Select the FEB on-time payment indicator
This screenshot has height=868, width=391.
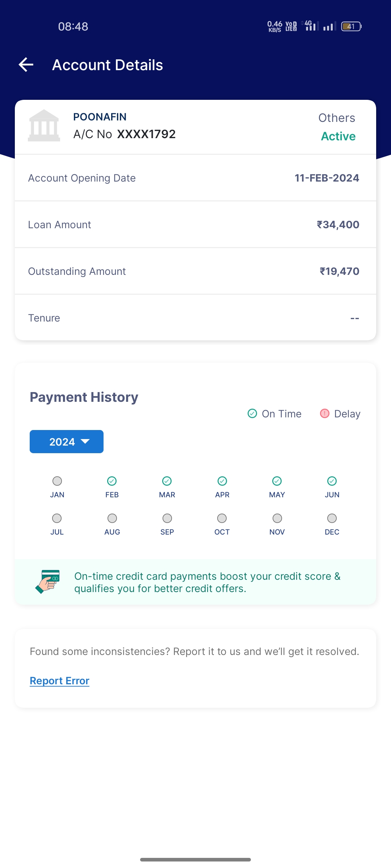click(x=112, y=481)
